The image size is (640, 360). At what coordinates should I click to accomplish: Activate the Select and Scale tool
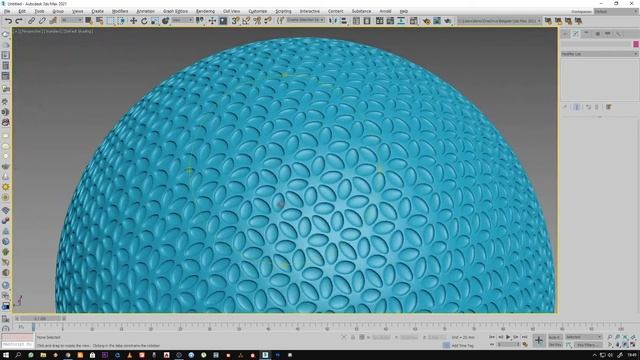(x=155, y=20)
